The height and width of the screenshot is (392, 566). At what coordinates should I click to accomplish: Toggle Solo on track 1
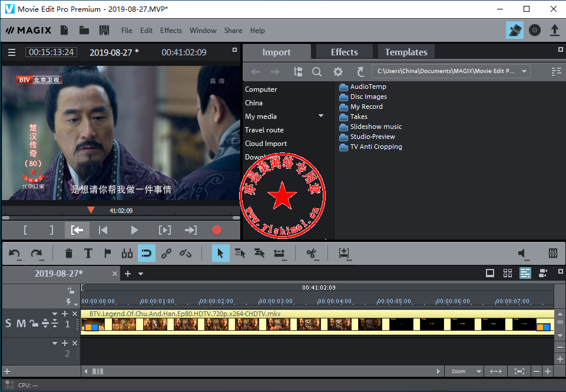click(8, 324)
